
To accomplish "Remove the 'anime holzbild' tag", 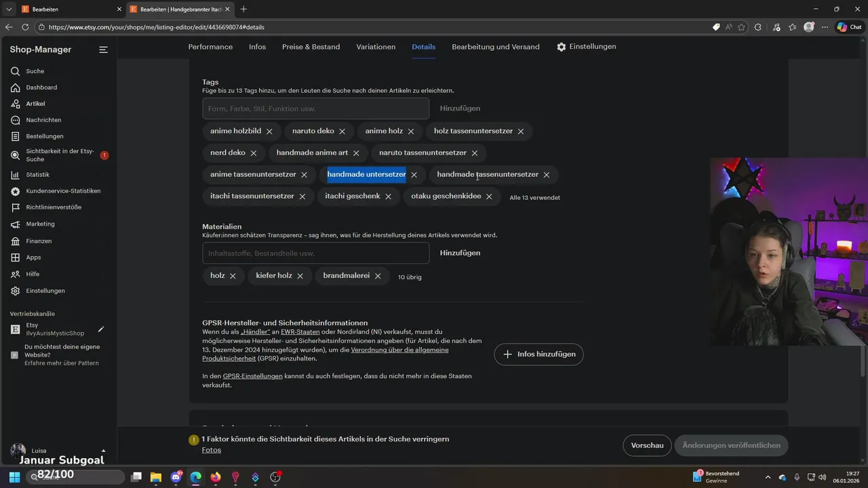I will click(269, 131).
